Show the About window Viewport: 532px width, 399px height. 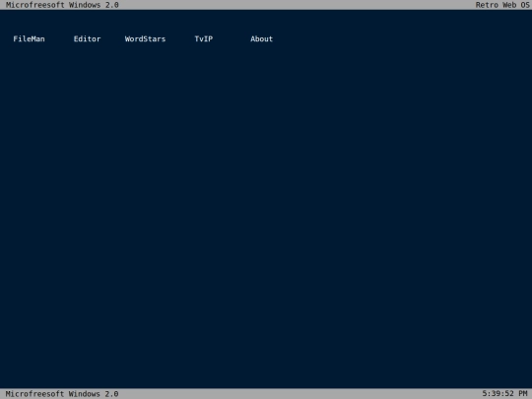pyautogui.click(x=262, y=39)
